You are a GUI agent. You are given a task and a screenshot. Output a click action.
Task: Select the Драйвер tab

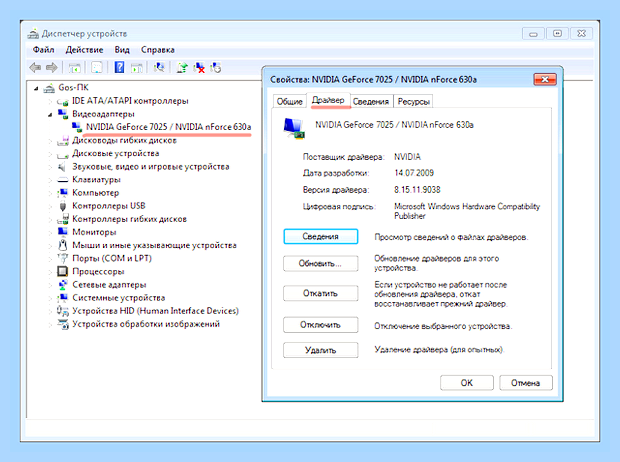[x=328, y=100]
